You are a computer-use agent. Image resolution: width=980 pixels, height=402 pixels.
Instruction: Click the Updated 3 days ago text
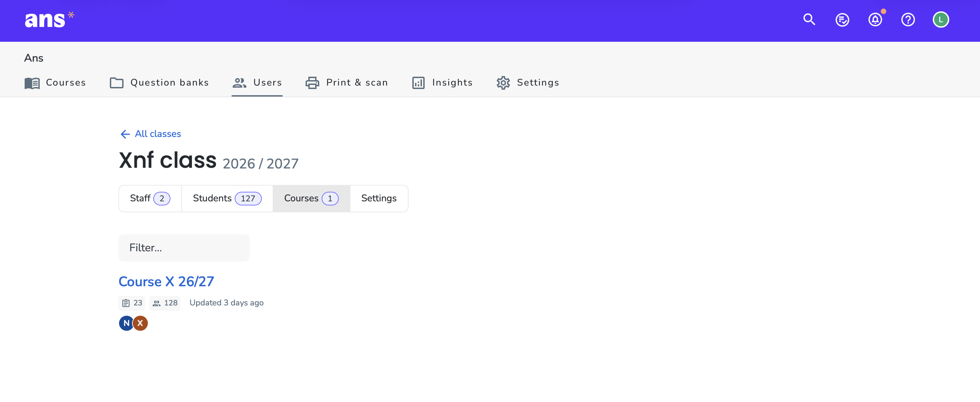227,303
